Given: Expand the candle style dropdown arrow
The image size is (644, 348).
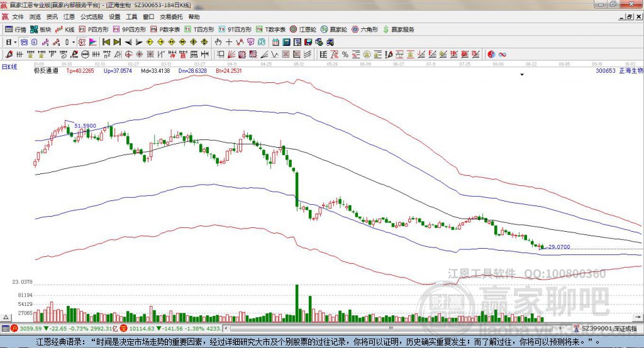Looking at the screenshot, I should pos(74,42).
